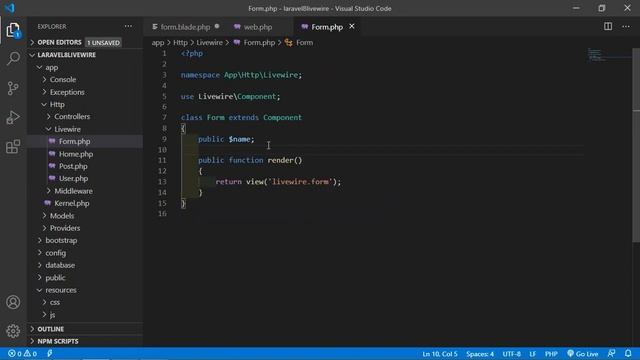The height and width of the screenshot is (360, 640).
Task: Change language mode via PHP status item
Action: 551,353
